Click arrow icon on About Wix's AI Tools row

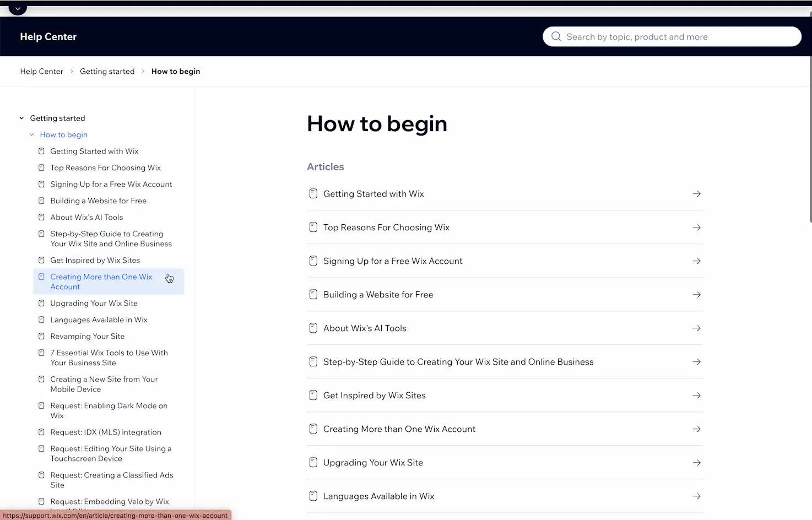[696, 328]
